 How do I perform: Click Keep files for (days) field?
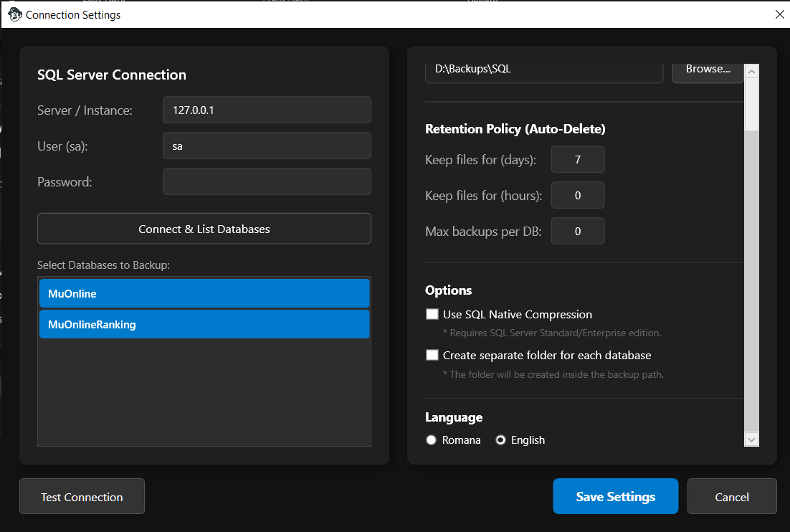pyautogui.click(x=577, y=159)
